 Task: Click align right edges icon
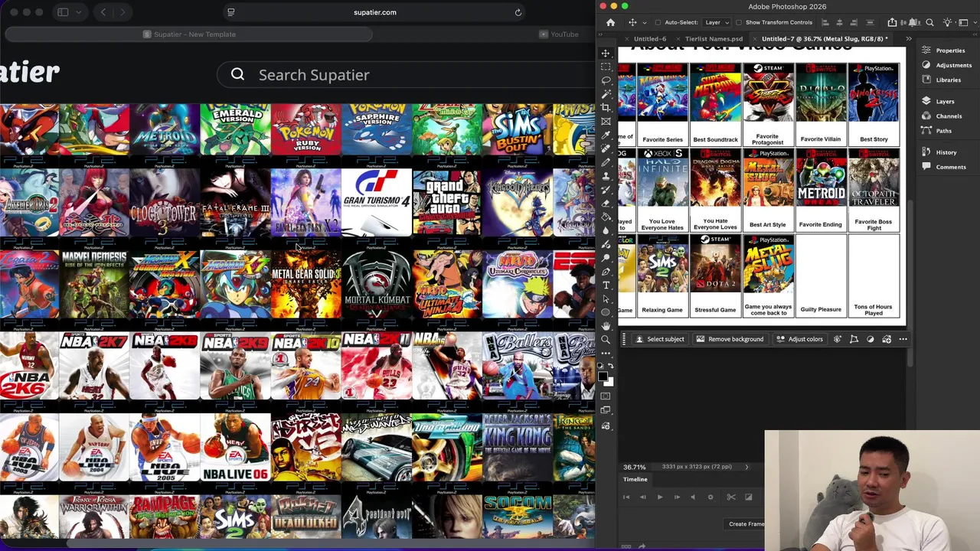coord(854,22)
